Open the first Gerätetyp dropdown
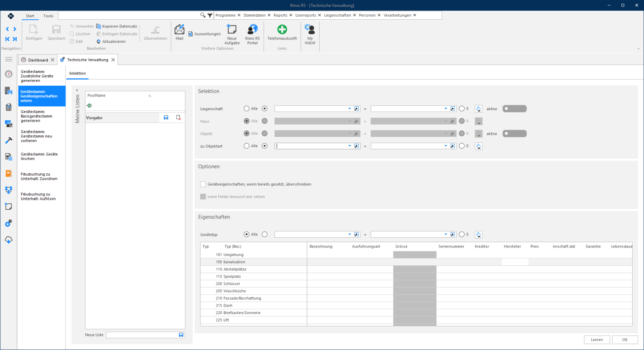The width and height of the screenshot is (644, 350). tap(350, 234)
